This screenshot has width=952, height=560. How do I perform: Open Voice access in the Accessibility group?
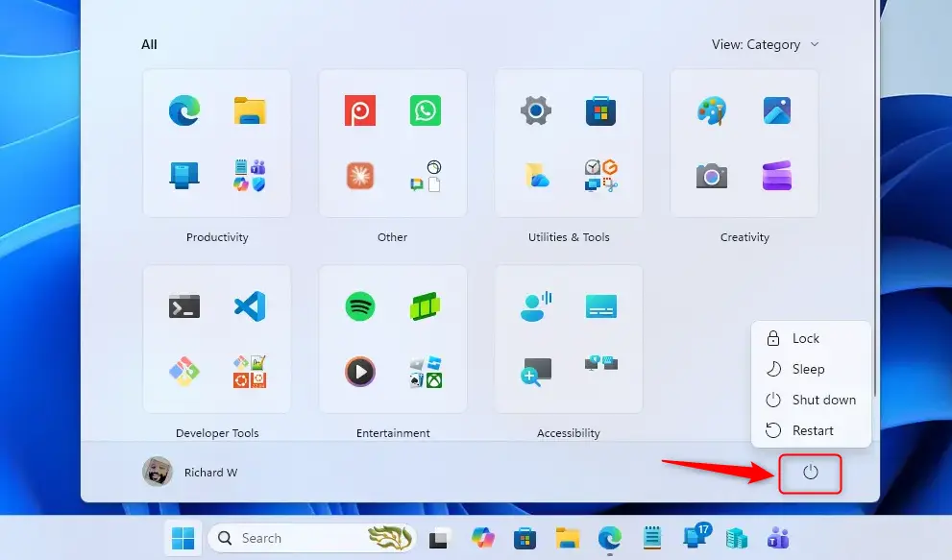[x=536, y=306]
